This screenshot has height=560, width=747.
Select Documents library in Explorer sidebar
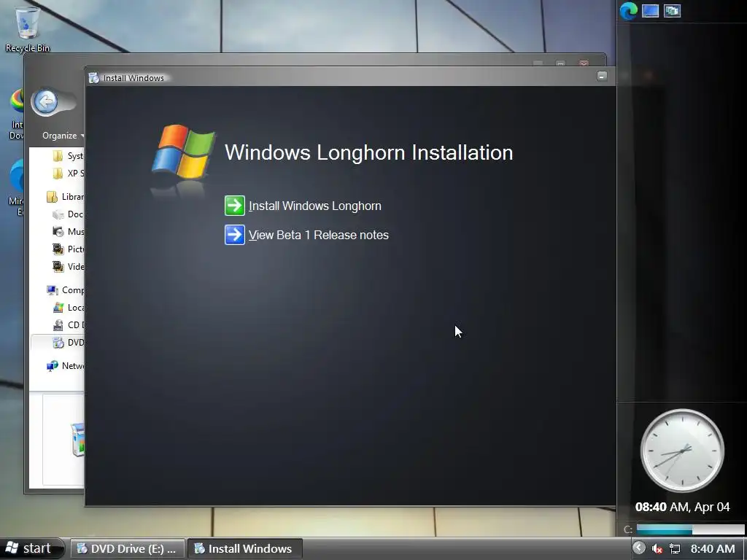tap(68, 214)
